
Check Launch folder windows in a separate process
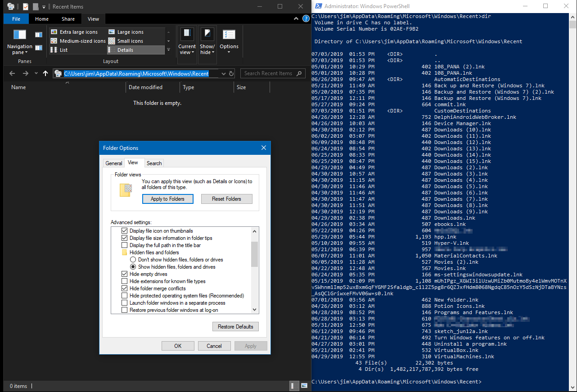[125, 303]
